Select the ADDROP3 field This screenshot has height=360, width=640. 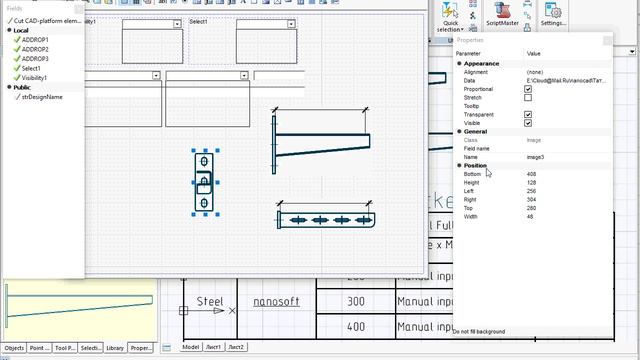[35, 58]
